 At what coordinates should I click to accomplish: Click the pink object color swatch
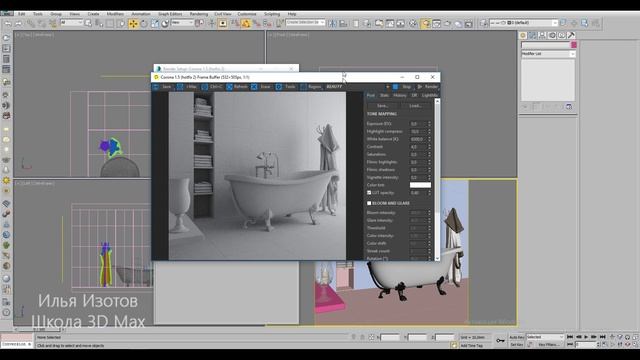tap(573, 45)
